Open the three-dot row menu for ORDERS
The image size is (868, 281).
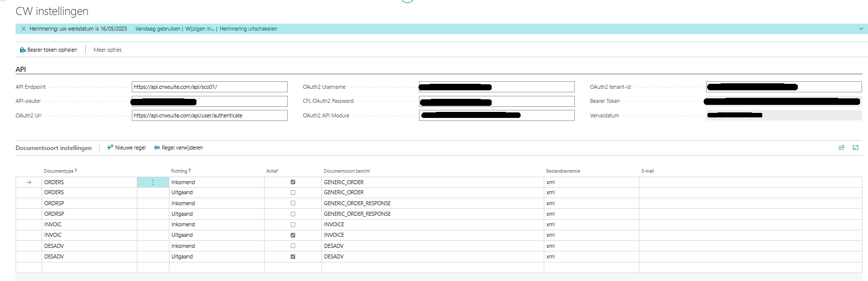pos(153,182)
